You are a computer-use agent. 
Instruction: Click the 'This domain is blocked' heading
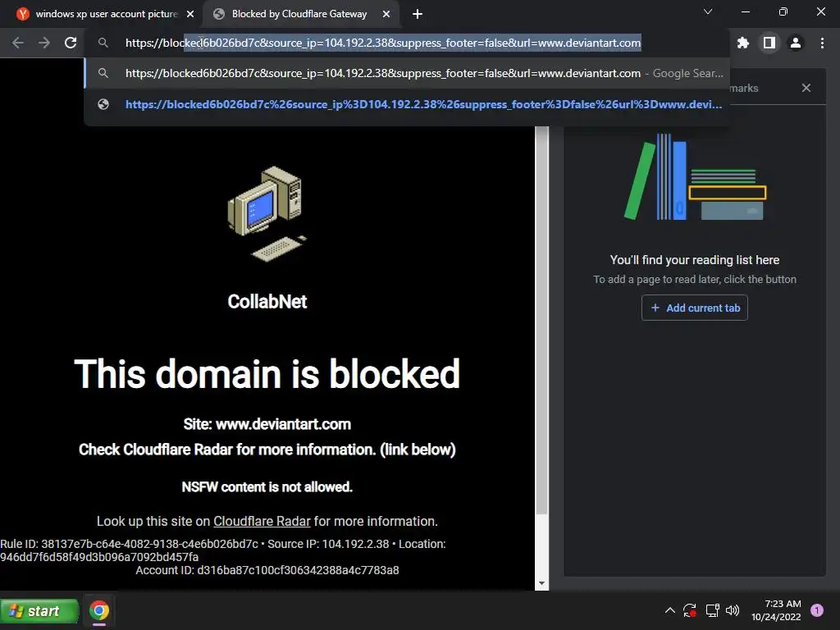(267, 373)
